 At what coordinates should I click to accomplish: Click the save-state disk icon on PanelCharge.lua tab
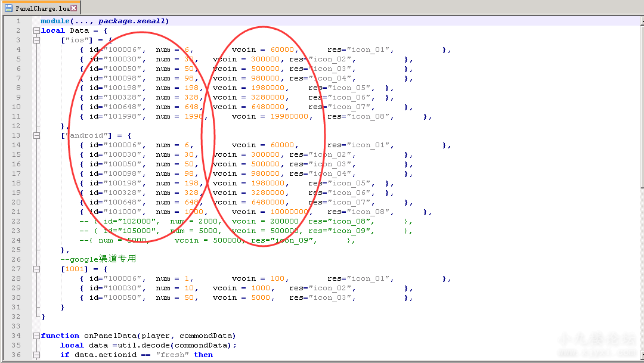9,8
